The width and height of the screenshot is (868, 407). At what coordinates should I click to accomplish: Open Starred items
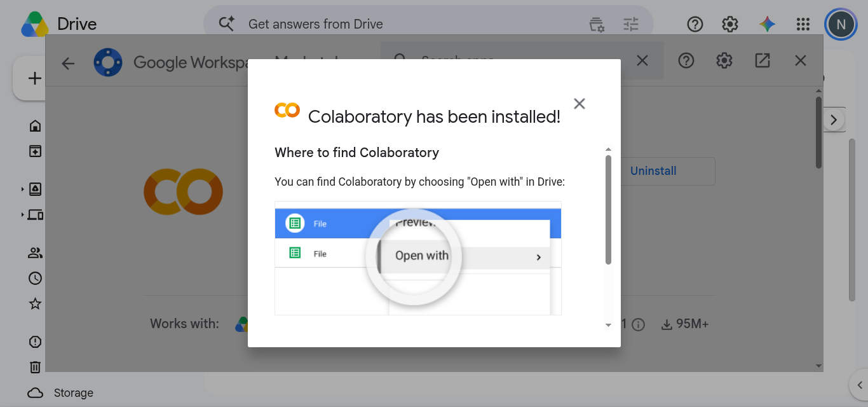36,304
